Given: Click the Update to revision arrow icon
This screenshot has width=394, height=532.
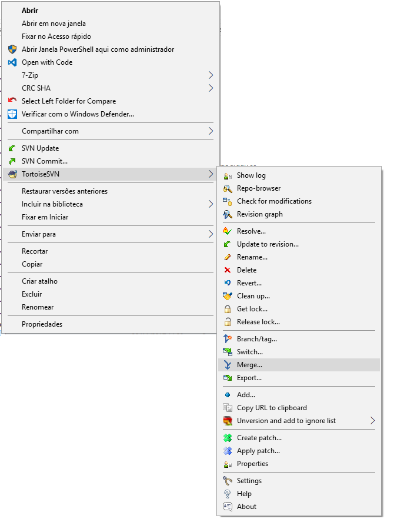Looking at the screenshot, I should click(228, 244).
